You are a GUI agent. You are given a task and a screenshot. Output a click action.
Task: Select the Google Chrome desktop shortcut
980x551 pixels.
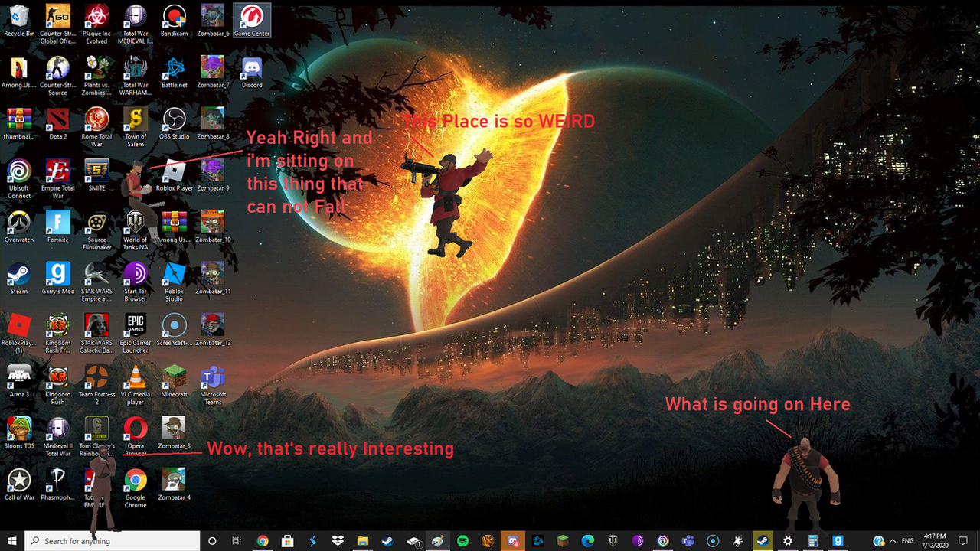pos(136,487)
